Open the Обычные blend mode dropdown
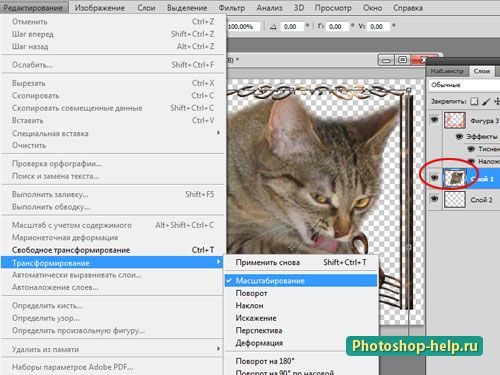The image size is (500, 375). pyautogui.click(x=464, y=85)
